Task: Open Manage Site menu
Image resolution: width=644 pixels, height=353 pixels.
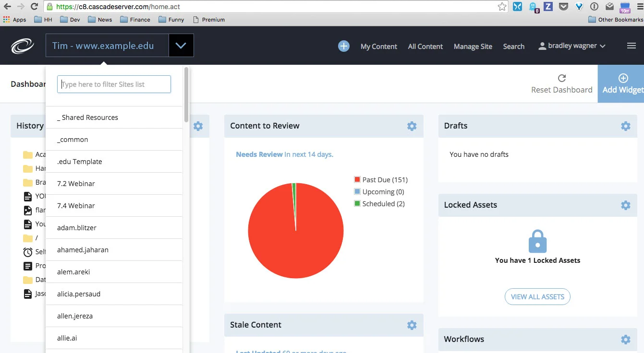Action: click(473, 47)
